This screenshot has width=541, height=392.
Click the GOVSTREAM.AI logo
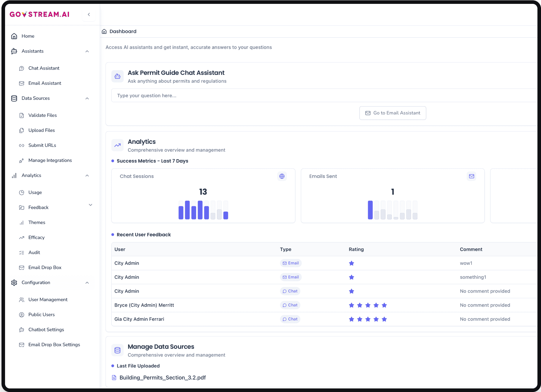[x=40, y=14]
